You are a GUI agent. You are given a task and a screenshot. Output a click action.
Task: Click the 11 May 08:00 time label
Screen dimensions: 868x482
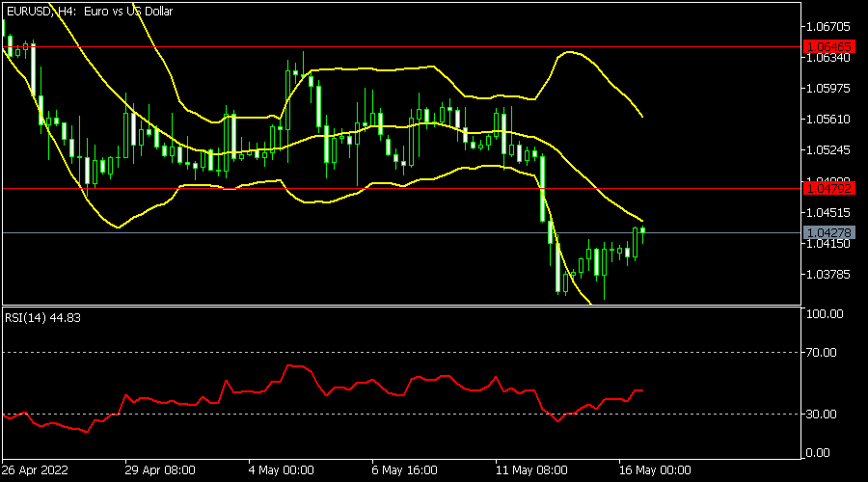click(531, 470)
